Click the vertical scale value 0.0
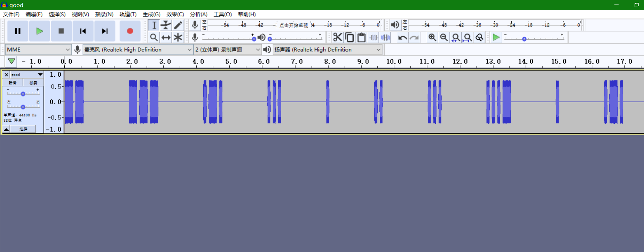The height and width of the screenshot is (252, 644). pyautogui.click(x=55, y=102)
